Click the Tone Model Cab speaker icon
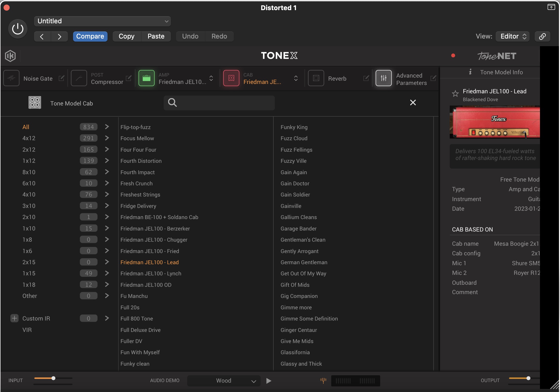 (35, 103)
